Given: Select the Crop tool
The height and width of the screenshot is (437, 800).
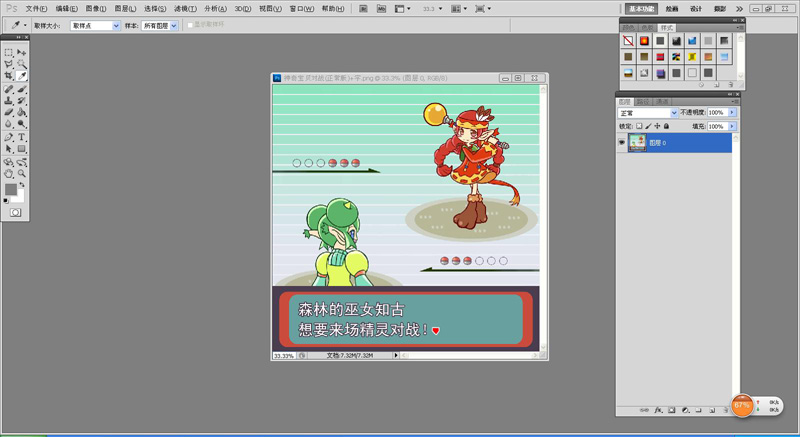Looking at the screenshot, I should pos(9,75).
